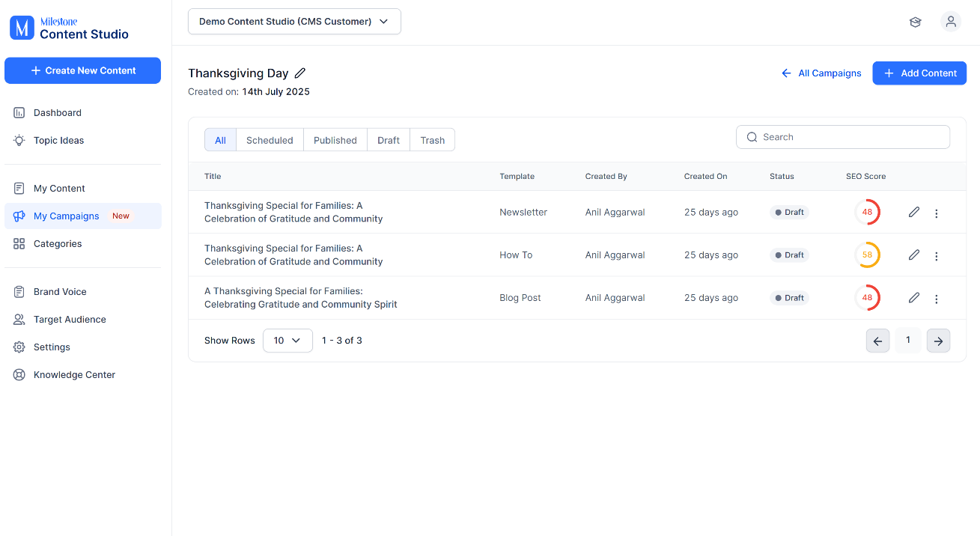Click inside the Search field

point(842,137)
